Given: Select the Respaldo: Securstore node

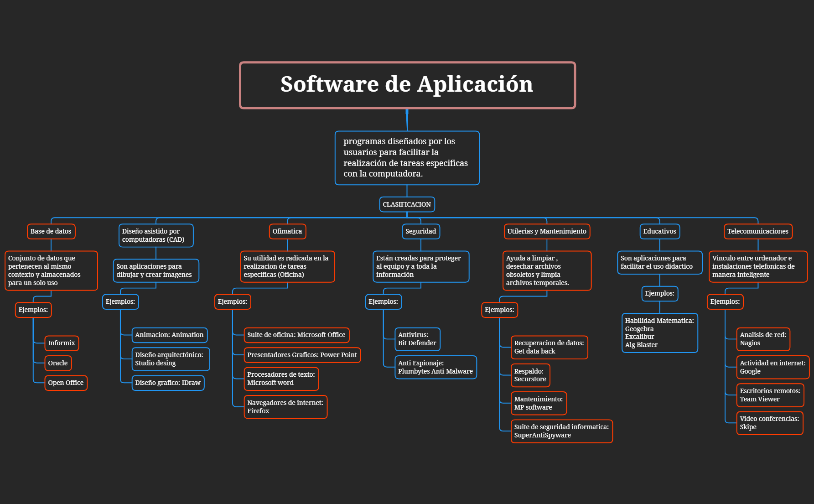Looking at the screenshot, I should (530, 375).
